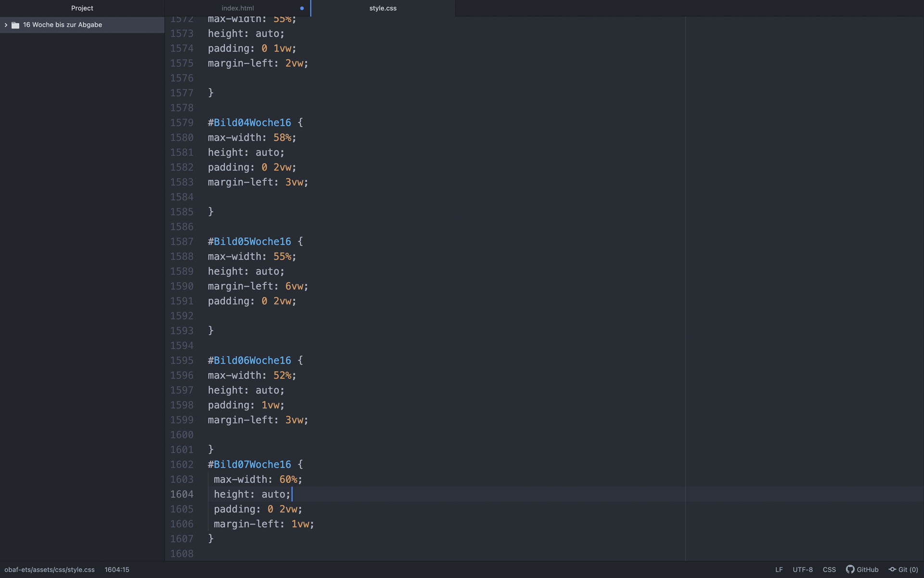Click the file path obaf-ets/assets/css/style.css in status bar
This screenshot has width=924, height=578.
pos(50,569)
